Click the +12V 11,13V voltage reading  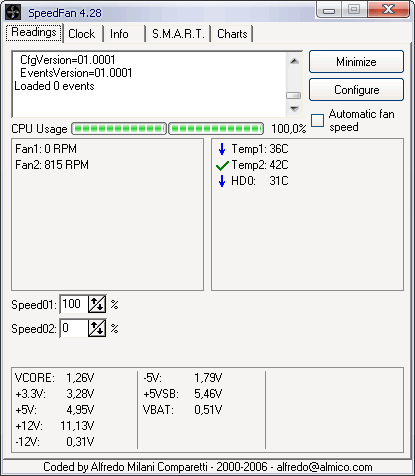(55, 426)
